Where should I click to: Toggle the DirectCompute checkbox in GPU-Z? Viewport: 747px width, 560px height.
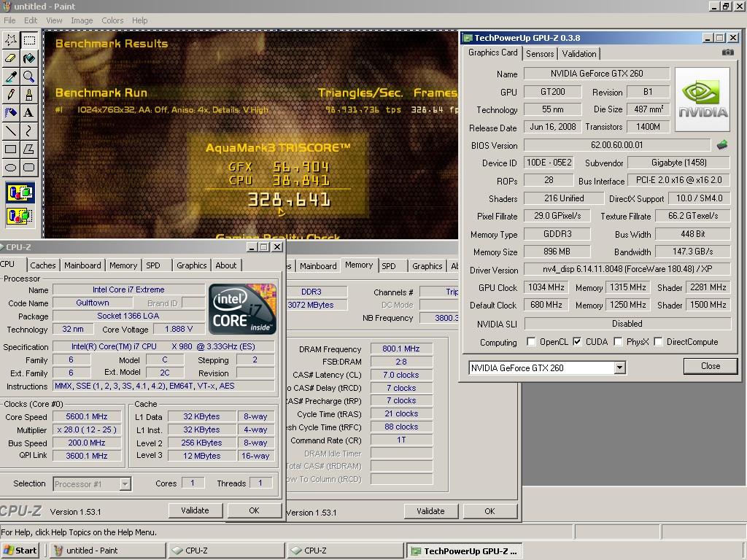point(658,341)
